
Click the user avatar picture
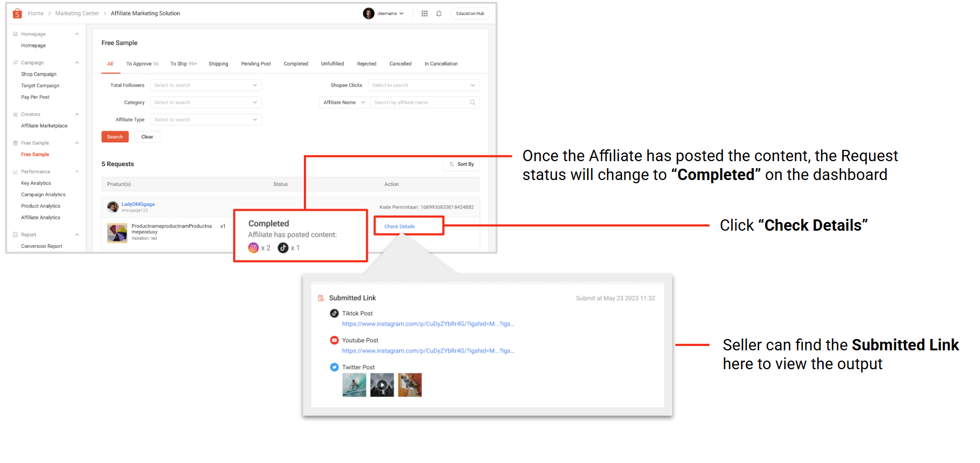(369, 13)
